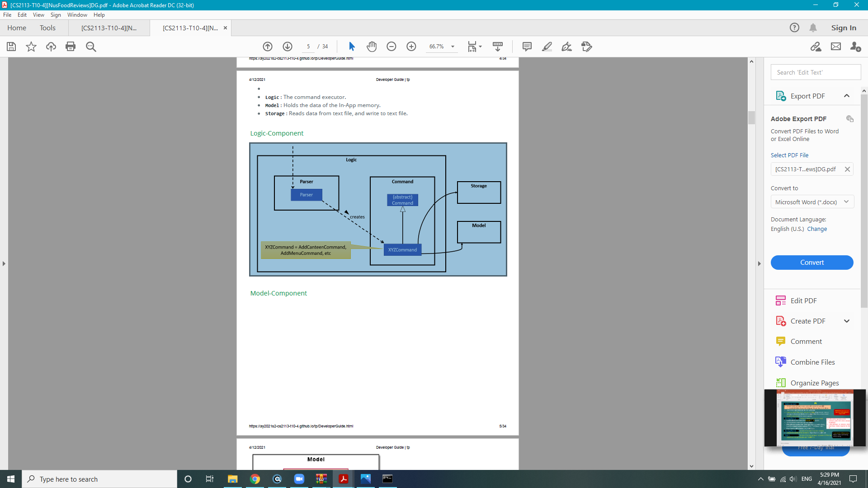Go to previous page using up arrow
Image resolution: width=868 pixels, height=488 pixels.
(x=268, y=47)
